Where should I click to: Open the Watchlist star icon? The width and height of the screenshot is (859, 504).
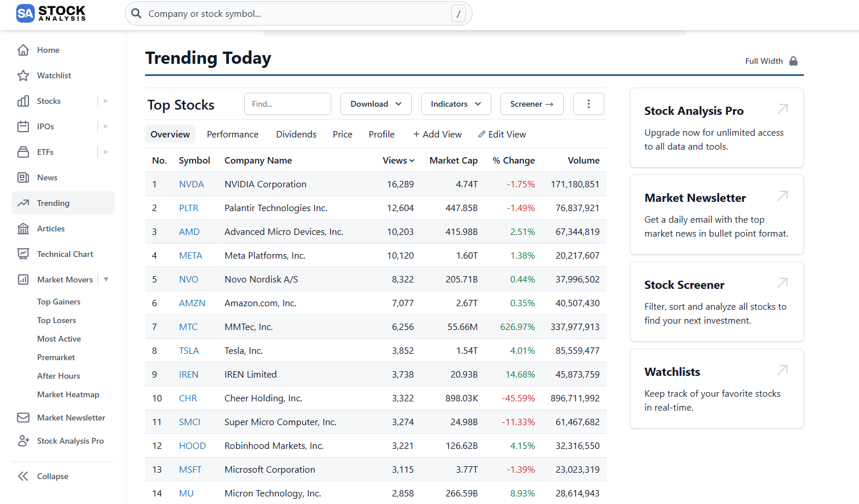(x=23, y=75)
